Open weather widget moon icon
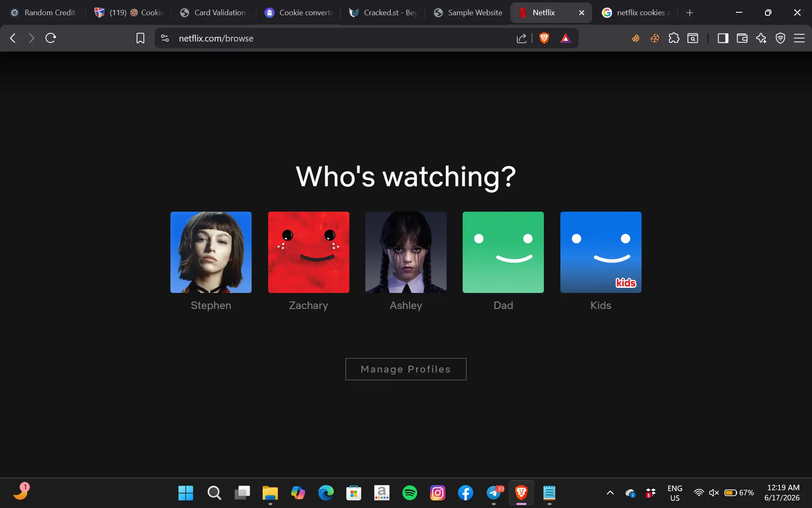812x508 pixels. [x=21, y=492]
